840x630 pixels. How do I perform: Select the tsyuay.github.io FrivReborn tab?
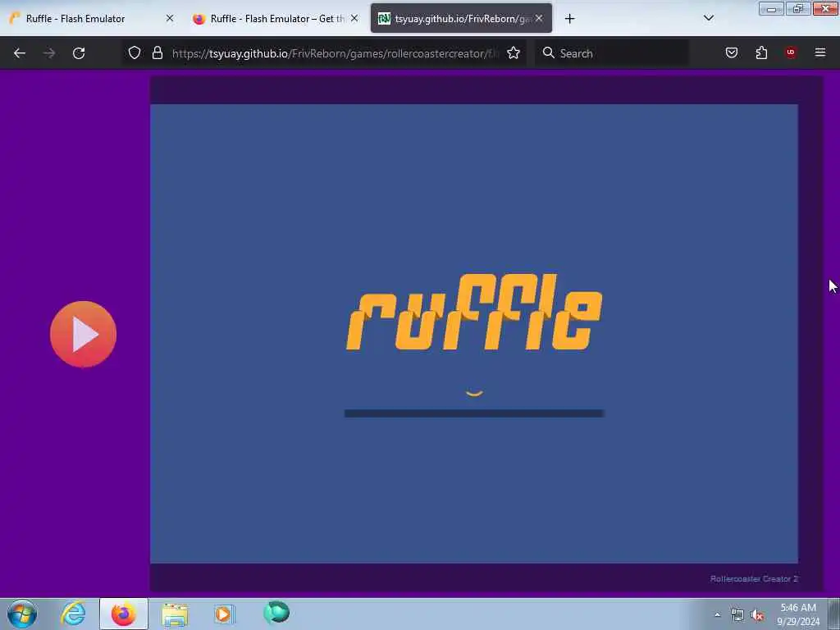click(x=461, y=18)
